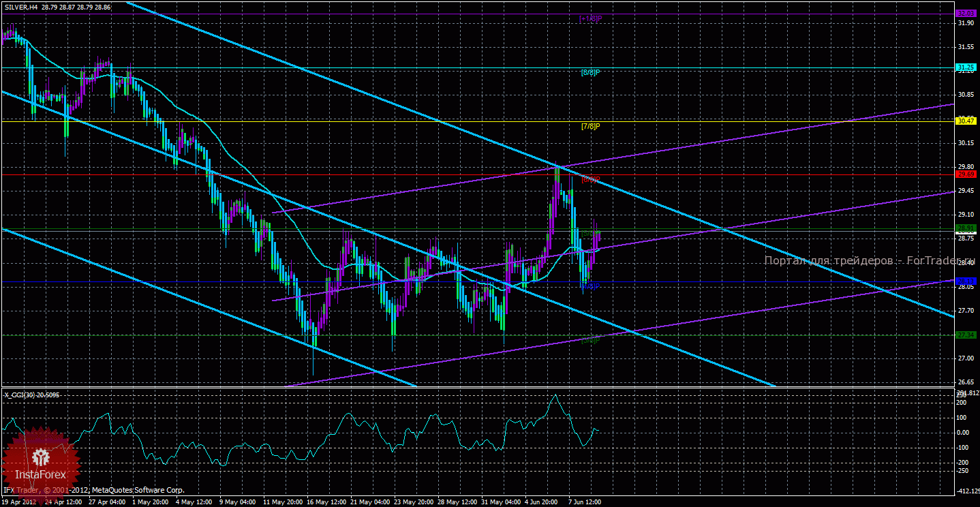Select the yellow 30.47 price tag

click(x=965, y=121)
